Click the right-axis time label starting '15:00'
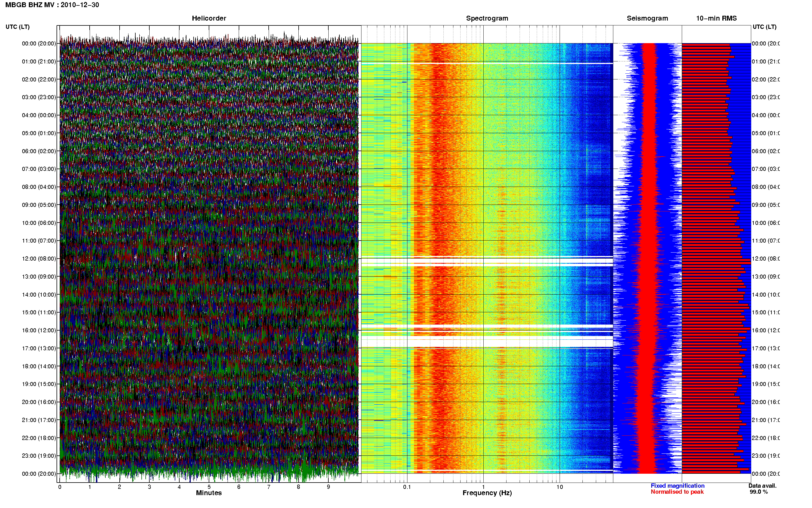Viewport: 812px width, 508px height. coord(766,312)
